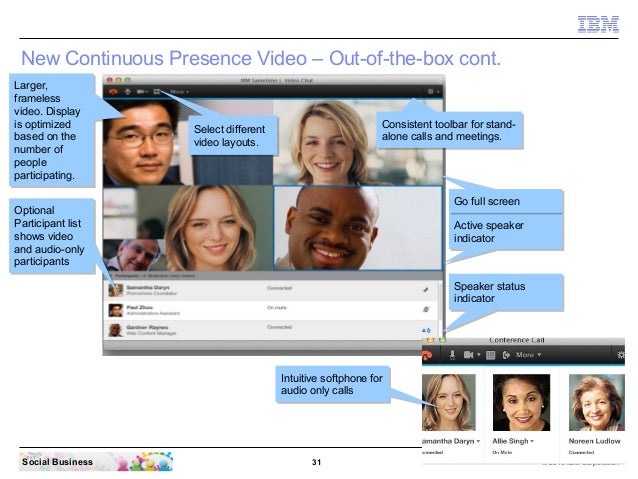Expand Samantha Daryn options arrow in Conference Call
This screenshot has height=479, width=638.
(478, 441)
